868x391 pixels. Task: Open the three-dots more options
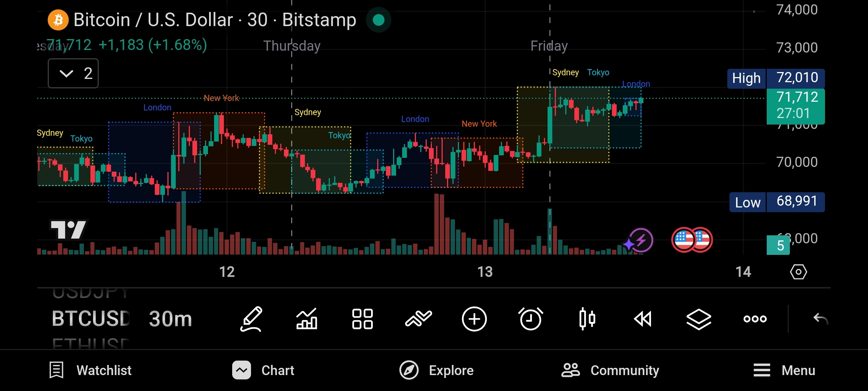[x=755, y=319]
